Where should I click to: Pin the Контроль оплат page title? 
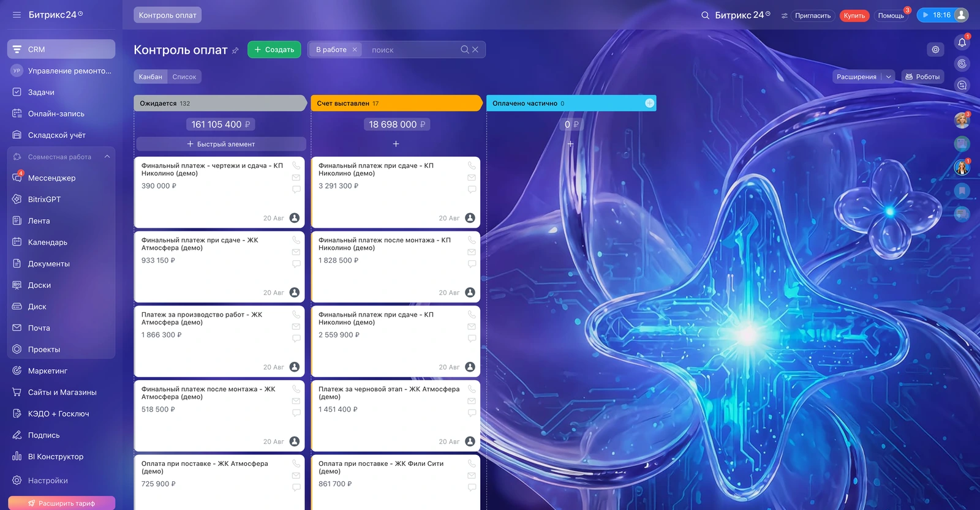click(x=235, y=50)
